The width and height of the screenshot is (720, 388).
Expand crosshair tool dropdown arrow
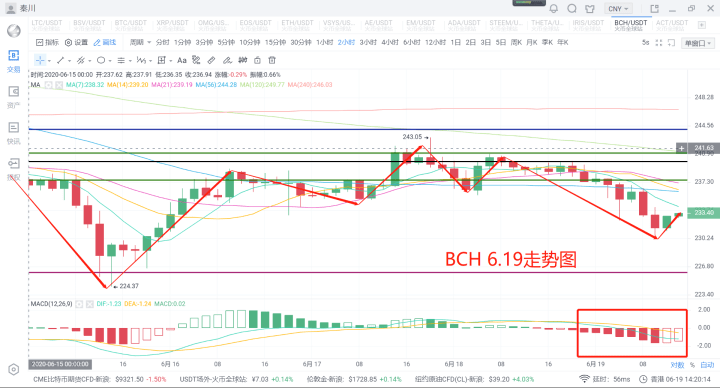tap(49, 61)
